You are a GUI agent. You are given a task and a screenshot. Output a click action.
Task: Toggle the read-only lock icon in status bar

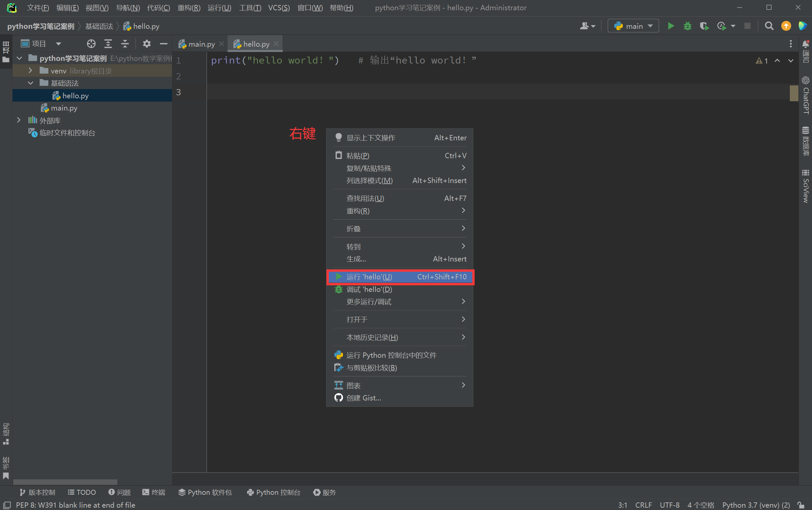[801, 505]
